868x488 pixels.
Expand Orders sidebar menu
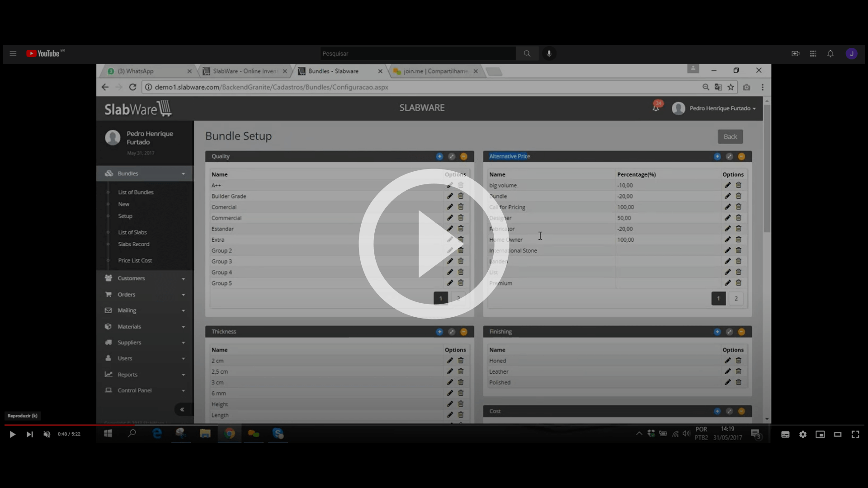pos(145,295)
